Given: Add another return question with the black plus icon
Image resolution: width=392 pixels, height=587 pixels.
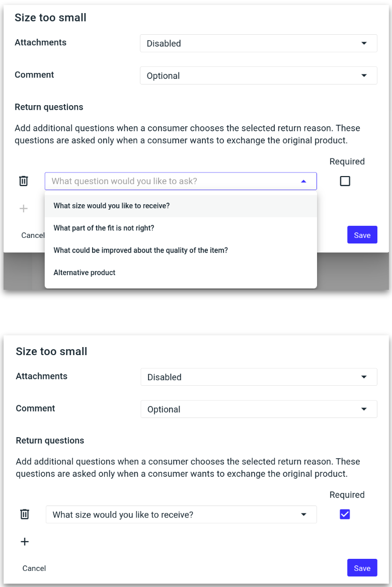Looking at the screenshot, I should [x=25, y=542].
